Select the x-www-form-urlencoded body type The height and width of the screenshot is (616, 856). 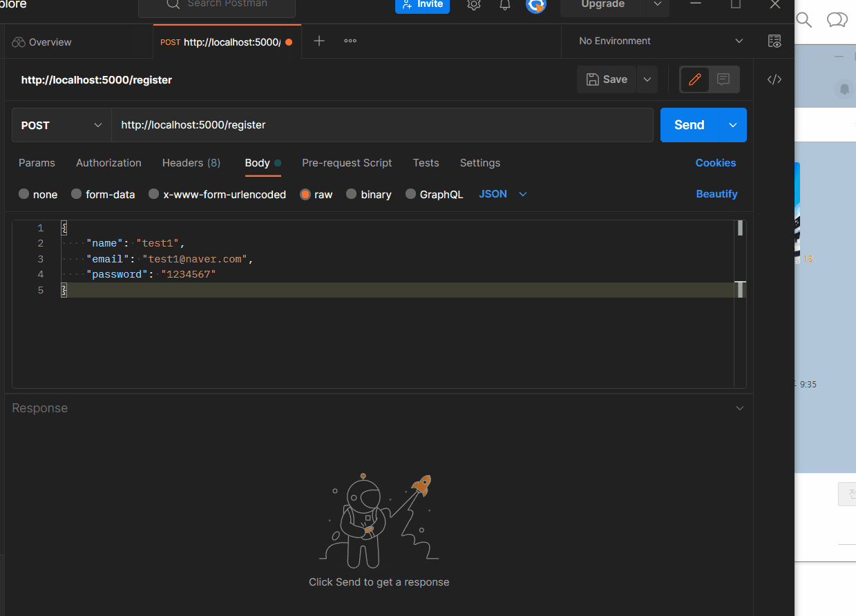tap(217, 195)
